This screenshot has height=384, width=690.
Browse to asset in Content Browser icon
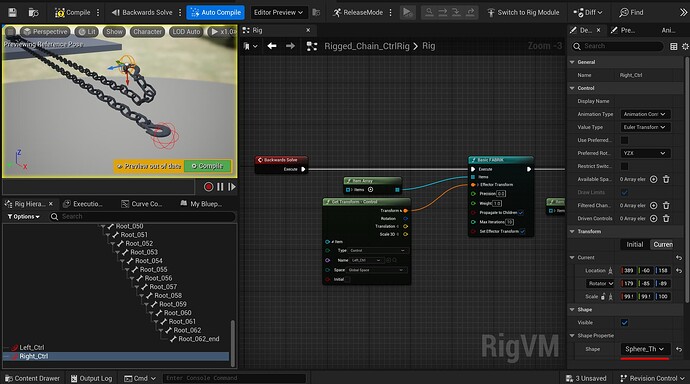click(x=33, y=12)
